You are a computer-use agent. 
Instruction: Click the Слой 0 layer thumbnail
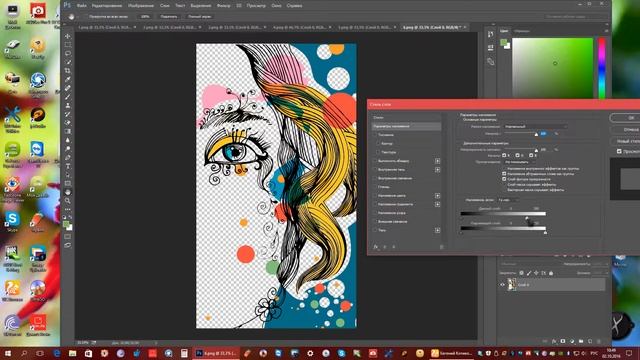click(x=511, y=284)
